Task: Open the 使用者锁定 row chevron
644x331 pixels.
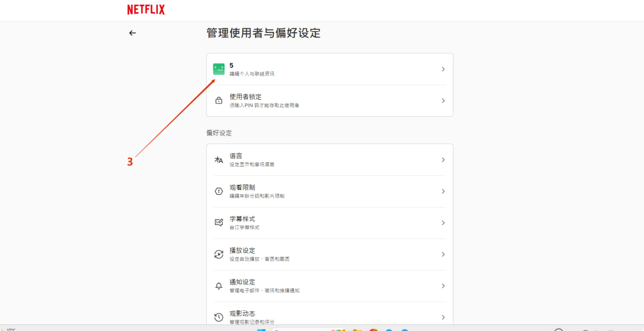Action: tap(443, 101)
